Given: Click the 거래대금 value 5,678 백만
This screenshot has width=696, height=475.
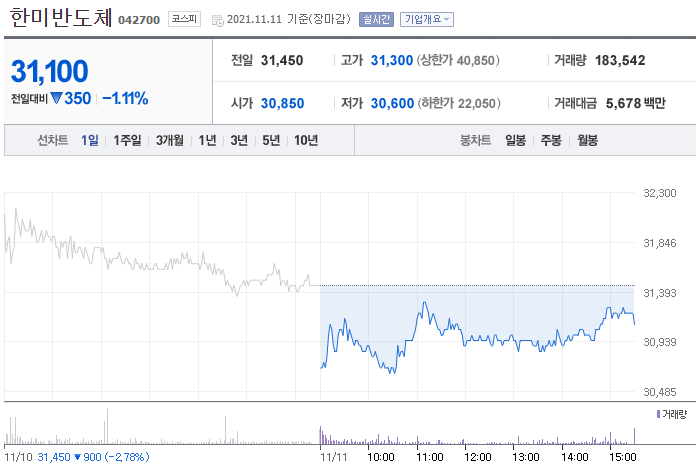Looking at the screenshot, I should pos(636,103).
